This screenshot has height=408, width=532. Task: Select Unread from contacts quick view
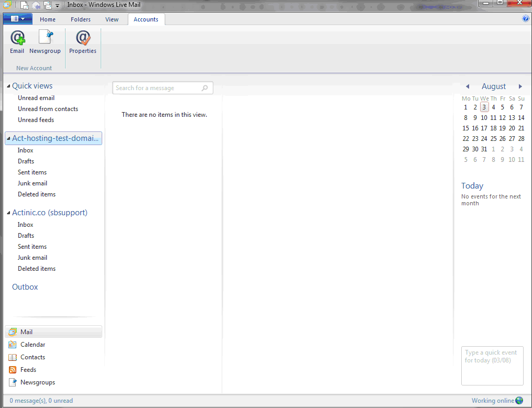coord(48,109)
